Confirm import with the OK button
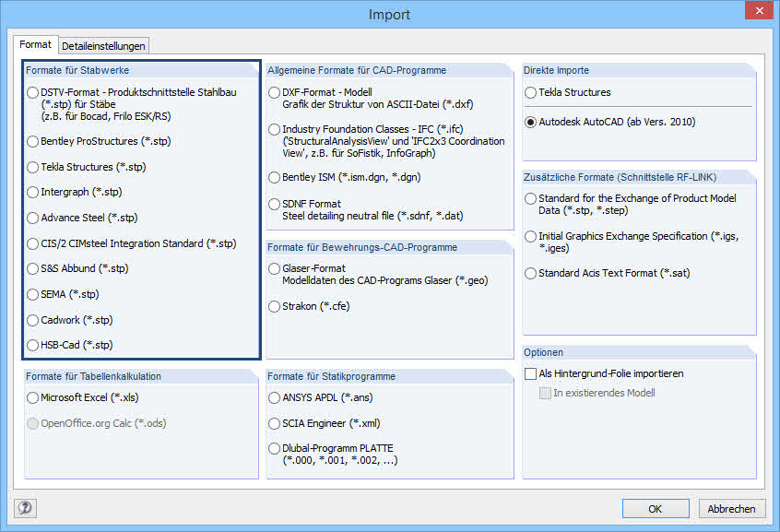Viewport: 780px width, 532px height. (x=656, y=509)
